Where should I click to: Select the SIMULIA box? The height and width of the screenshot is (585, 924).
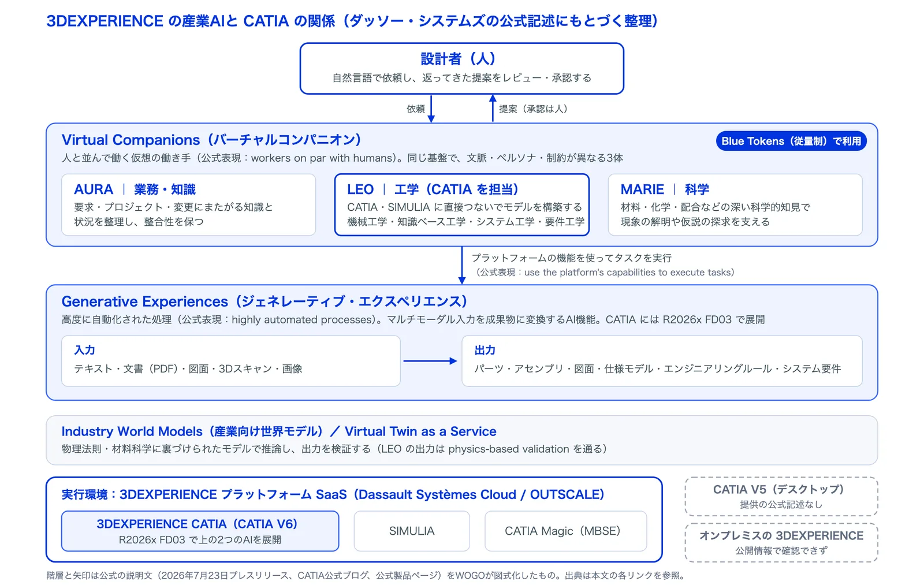[412, 531]
